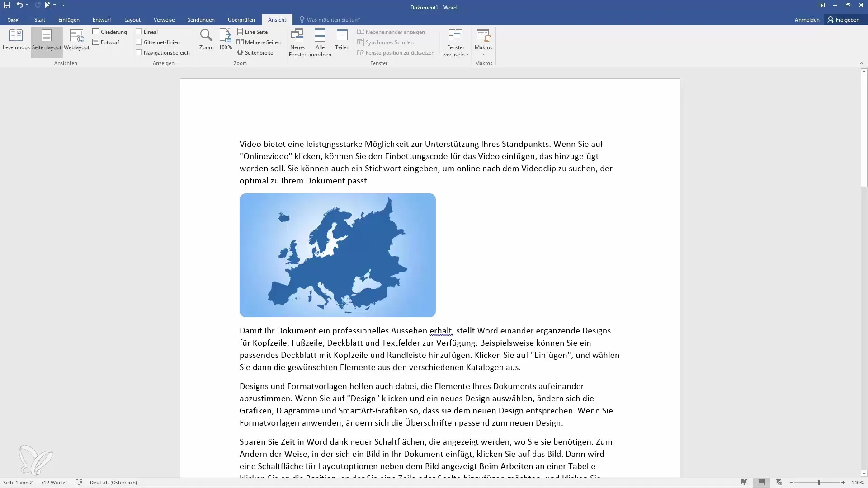This screenshot has height=488, width=868.
Task: Save the document via quick access icon
Action: click(x=7, y=5)
